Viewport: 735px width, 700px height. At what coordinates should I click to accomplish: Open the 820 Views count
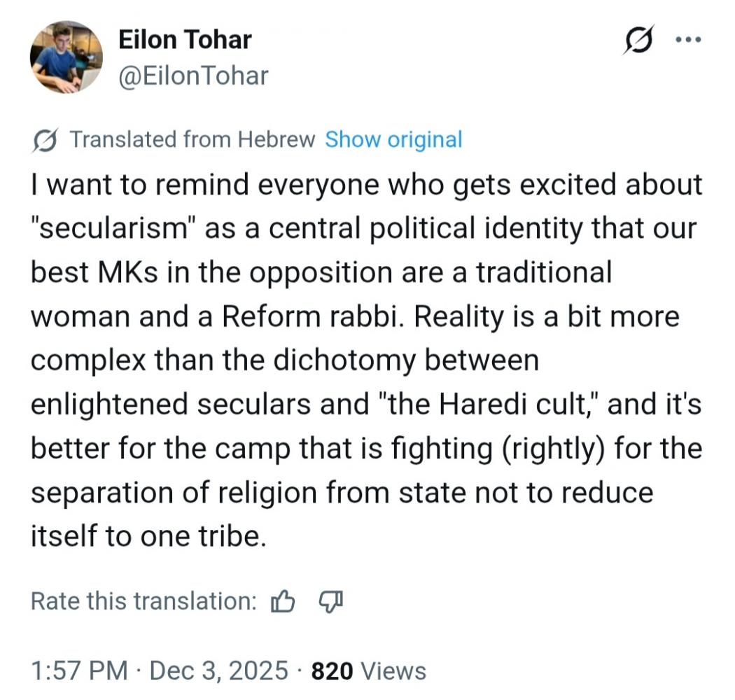[368, 671]
